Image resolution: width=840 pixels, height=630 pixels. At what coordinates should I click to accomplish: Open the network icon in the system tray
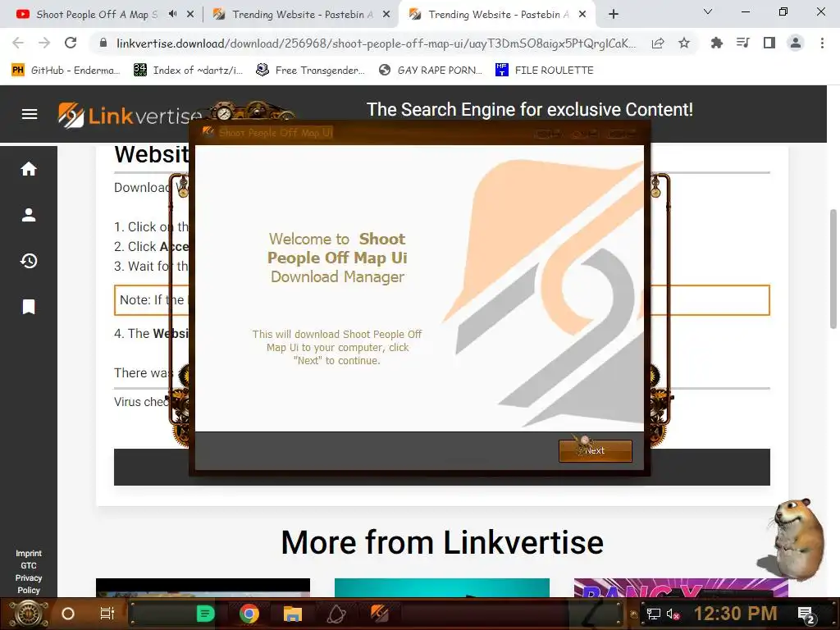pyautogui.click(x=654, y=614)
